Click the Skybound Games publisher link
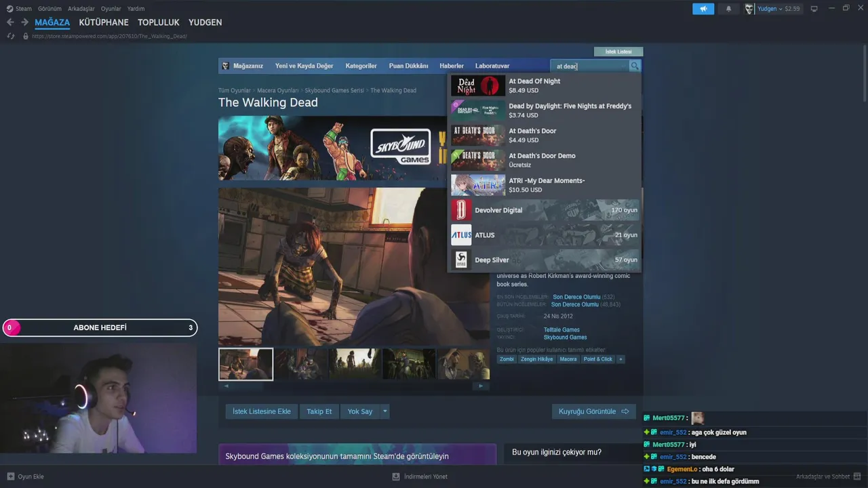Image resolution: width=868 pixels, height=488 pixels. point(565,337)
